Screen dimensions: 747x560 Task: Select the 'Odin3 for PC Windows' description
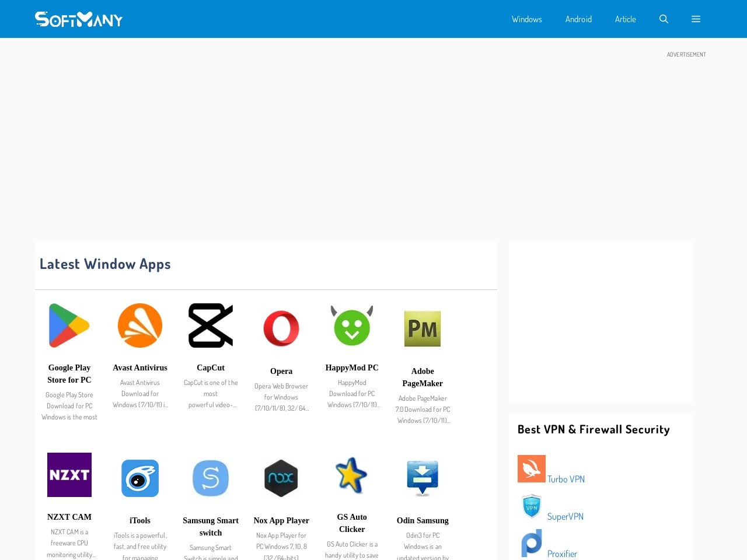423,546
